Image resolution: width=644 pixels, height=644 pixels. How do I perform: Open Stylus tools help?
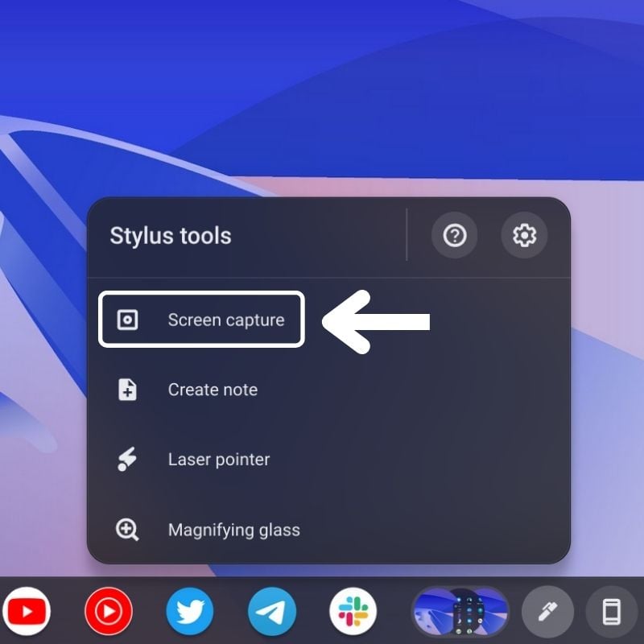coord(455,236)
